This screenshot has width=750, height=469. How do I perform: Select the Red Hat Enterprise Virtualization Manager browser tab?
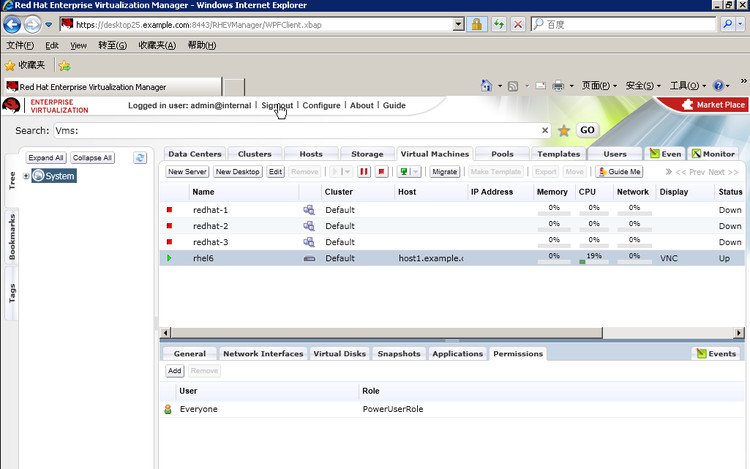pos(113,87)
